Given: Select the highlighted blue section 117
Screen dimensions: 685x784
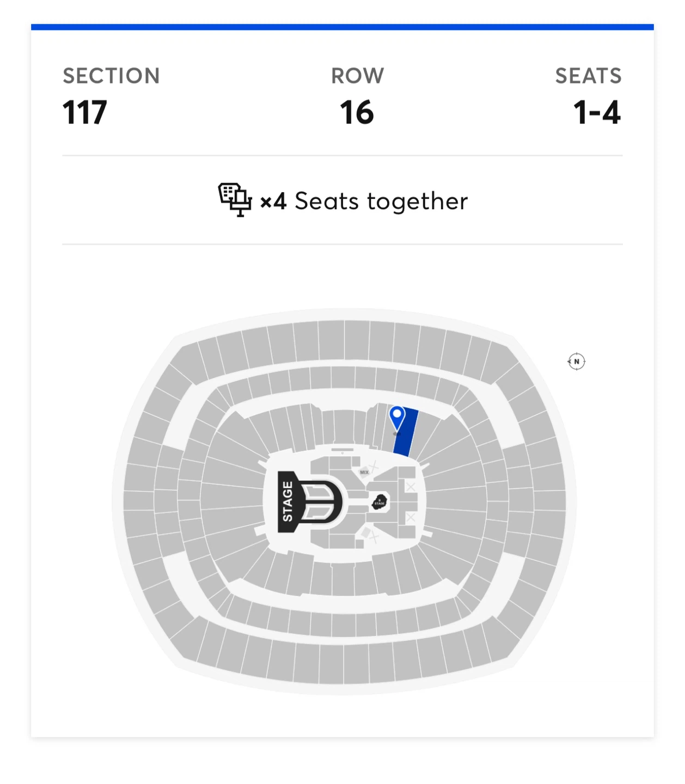Looking at the screenshot, I should click(406, 433).
